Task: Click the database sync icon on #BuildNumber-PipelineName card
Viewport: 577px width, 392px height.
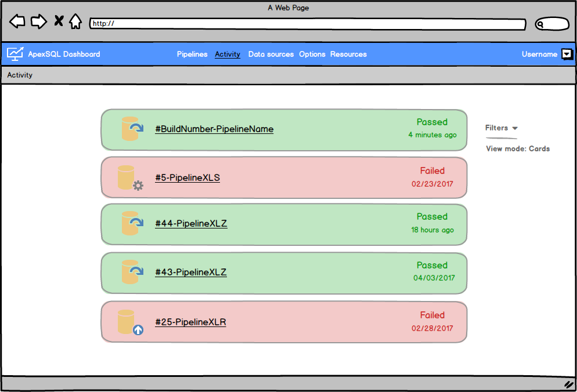Action: click(x=131, y=129)
